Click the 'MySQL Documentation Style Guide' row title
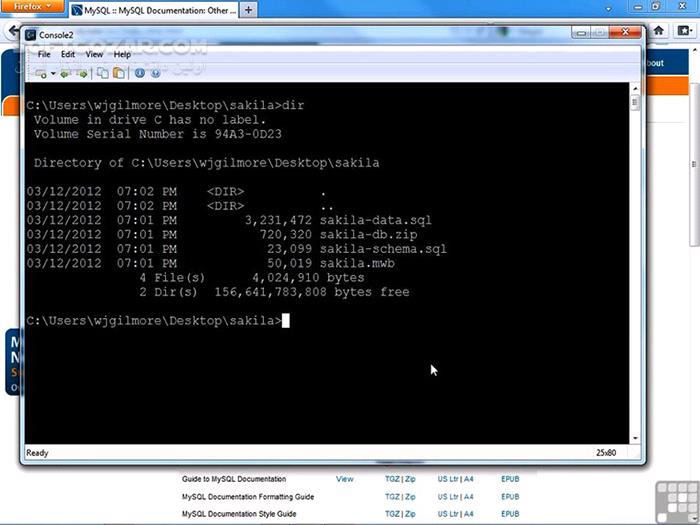The image size is (700, 525). click(x=239, y=514)
